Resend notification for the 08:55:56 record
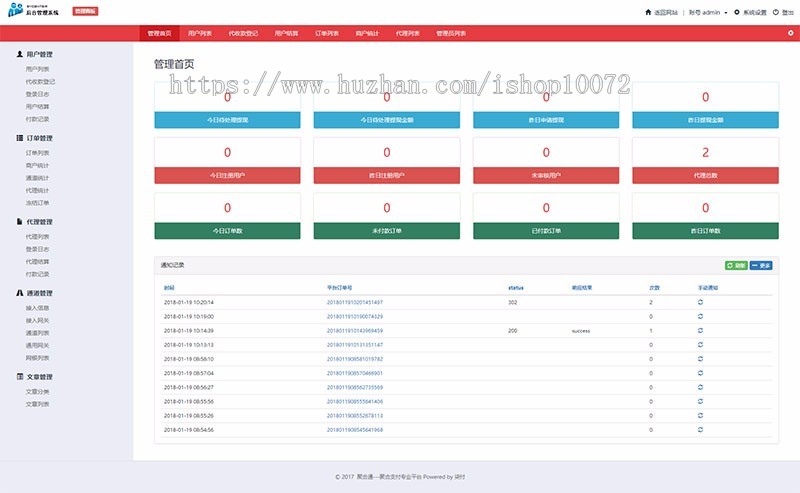The width and height of the screenshot is (800, 493). point(701,401)
